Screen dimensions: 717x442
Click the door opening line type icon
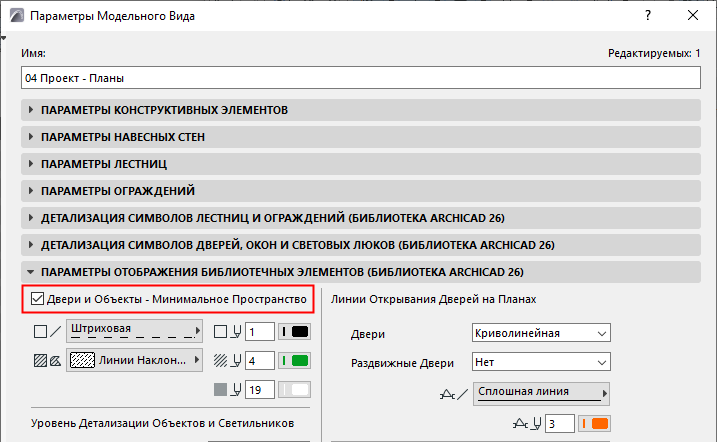coord(454,394)
